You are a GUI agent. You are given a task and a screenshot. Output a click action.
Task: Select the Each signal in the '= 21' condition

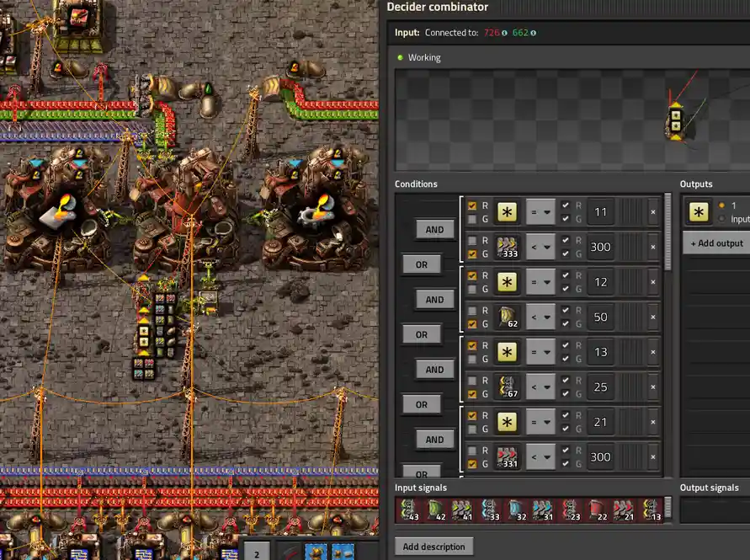tap(507, 422)
